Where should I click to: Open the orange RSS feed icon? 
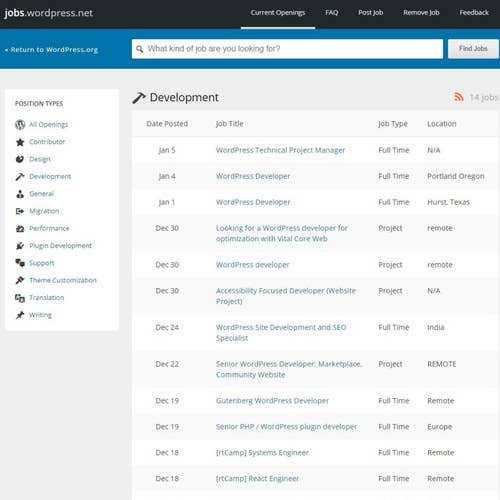[459, 97]
